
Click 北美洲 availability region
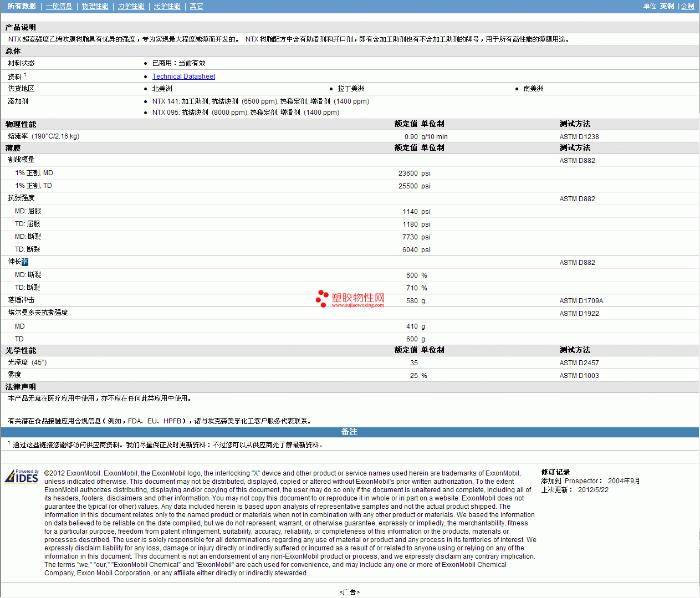pos(162,89)
